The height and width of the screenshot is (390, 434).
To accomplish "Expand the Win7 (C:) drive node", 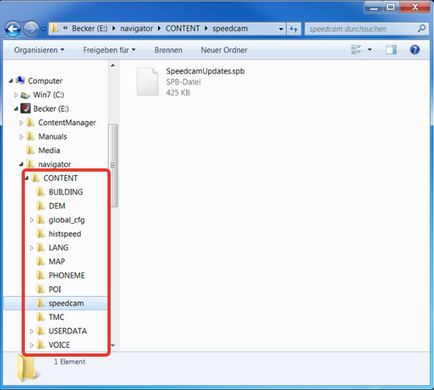I will coord(16,95).
